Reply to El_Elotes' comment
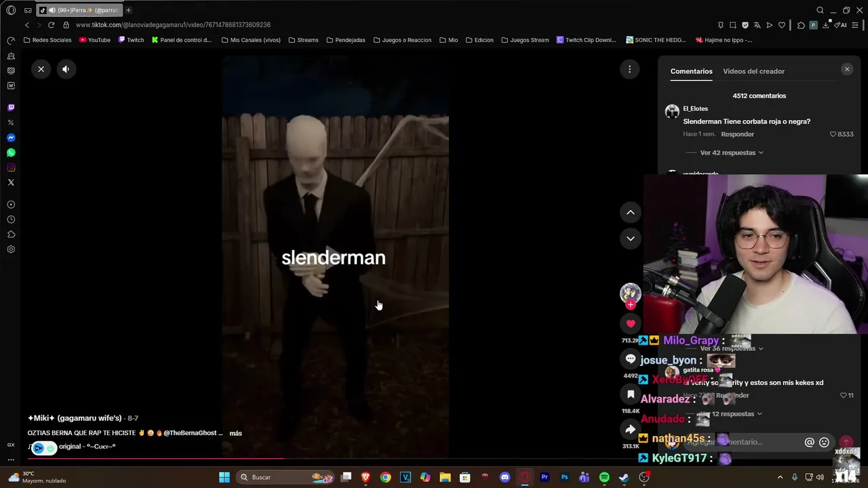Screen dimensions: 868x488 (737, 134)
